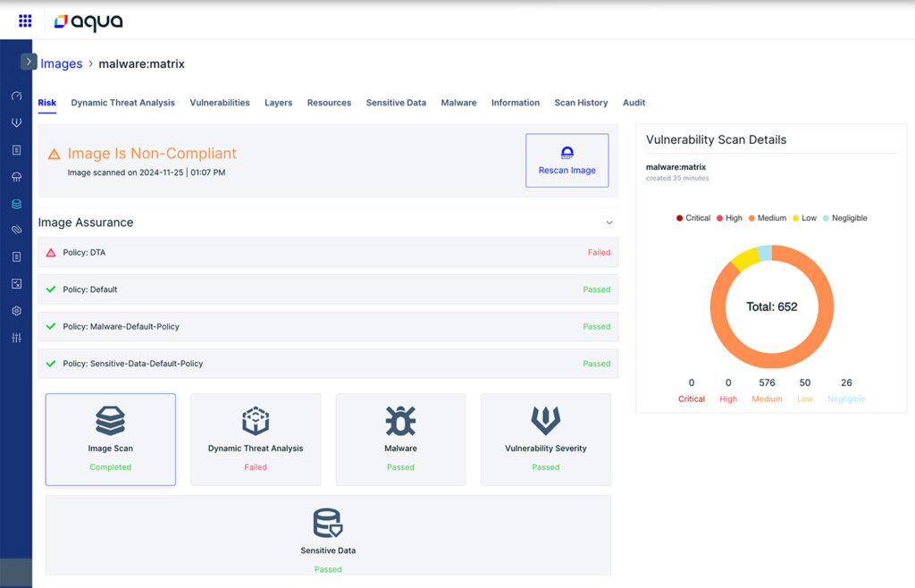Toggle the Critical legend item in chart
Image resolution: width=915 pixels, height=588 pixels.
click(x=693, y=218)
